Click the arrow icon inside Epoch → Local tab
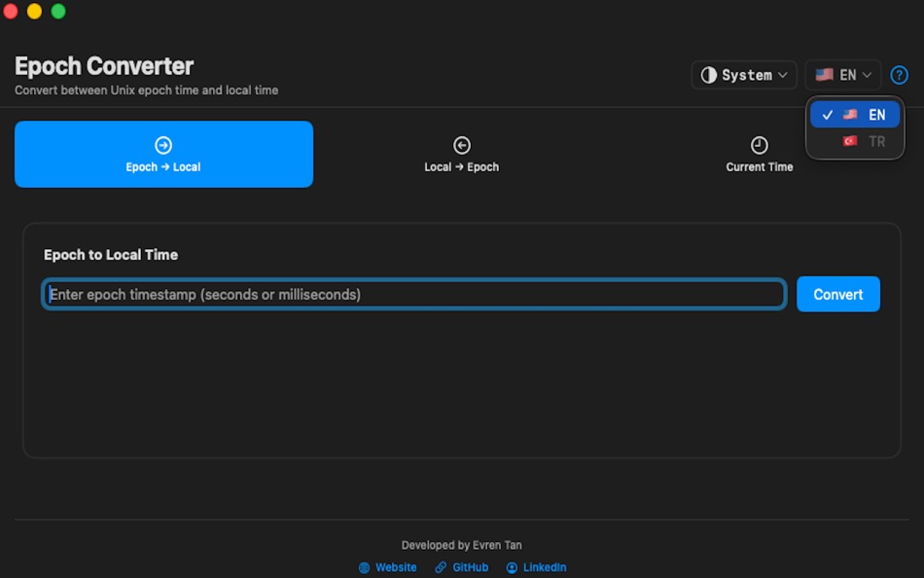The width and height of the screenshot is (924, 578). click(163, 146)
